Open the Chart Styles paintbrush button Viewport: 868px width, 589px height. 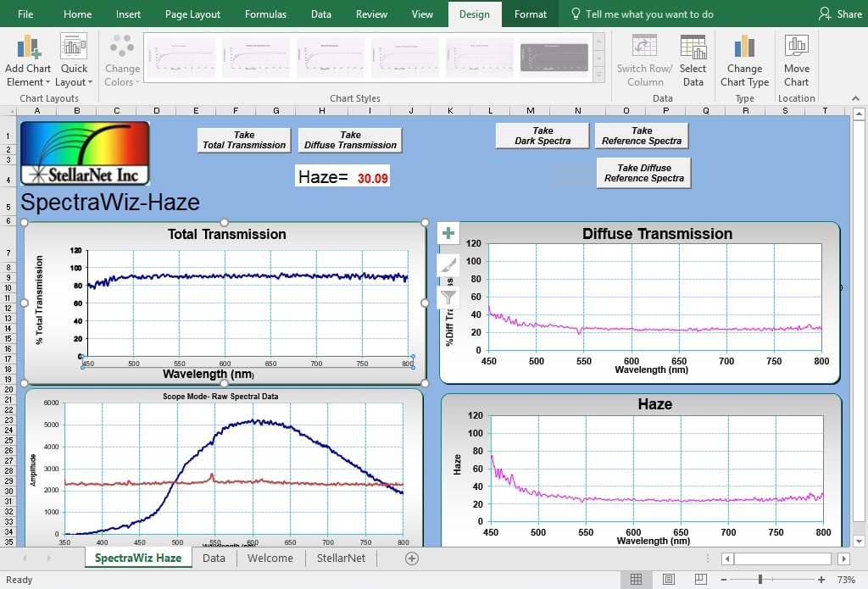(x=448, y=265)
